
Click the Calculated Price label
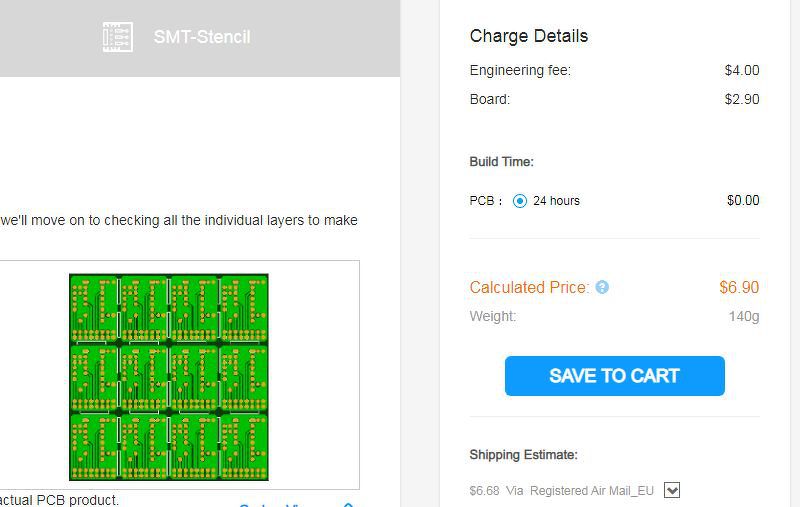[529, 288]
